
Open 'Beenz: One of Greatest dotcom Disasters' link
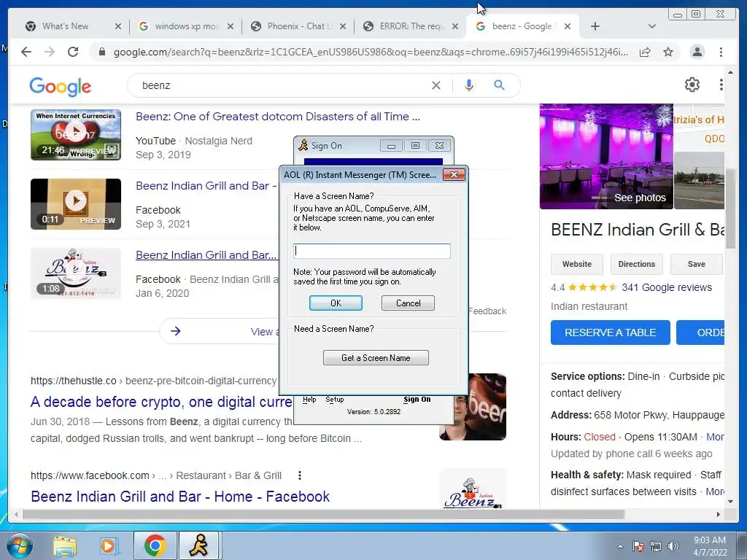coord(278,116)
